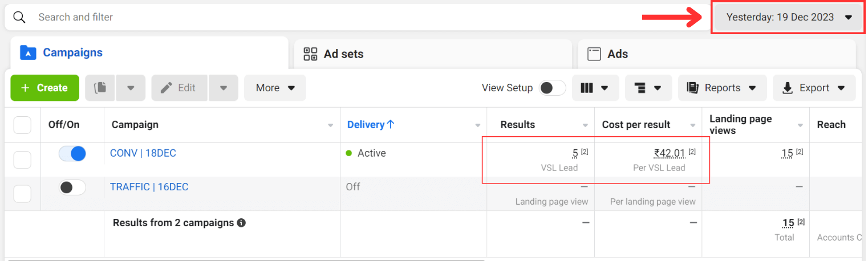The image size is (868, 261).
Task: Open the CONV | 18DEC campaign link
Action: (143, 153)
